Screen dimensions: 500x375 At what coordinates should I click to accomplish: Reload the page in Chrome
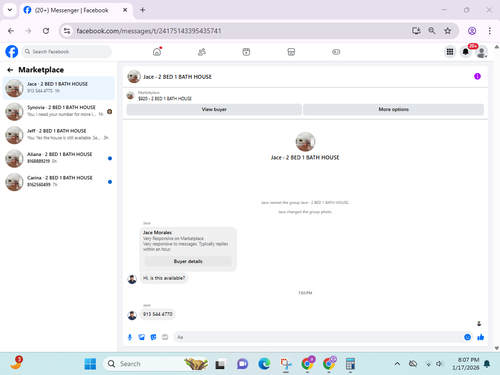[46, 31]
